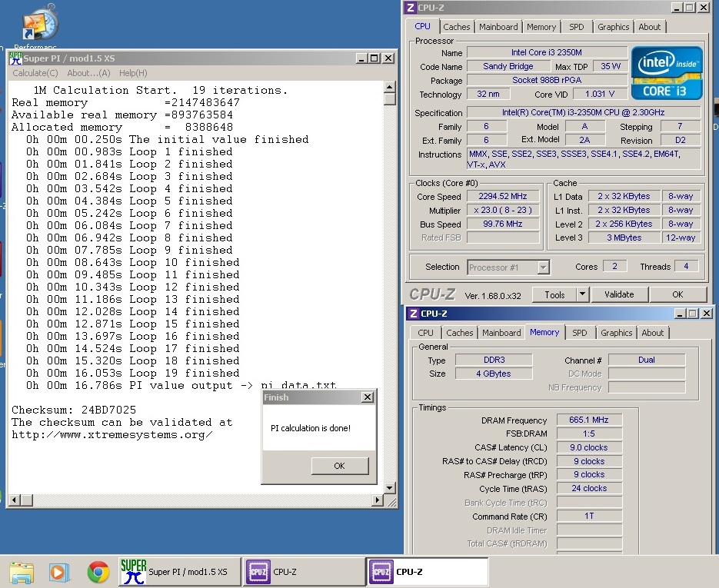Click the Specification field in CPU-Z
The image size is (719, 588).
[583, 112]
